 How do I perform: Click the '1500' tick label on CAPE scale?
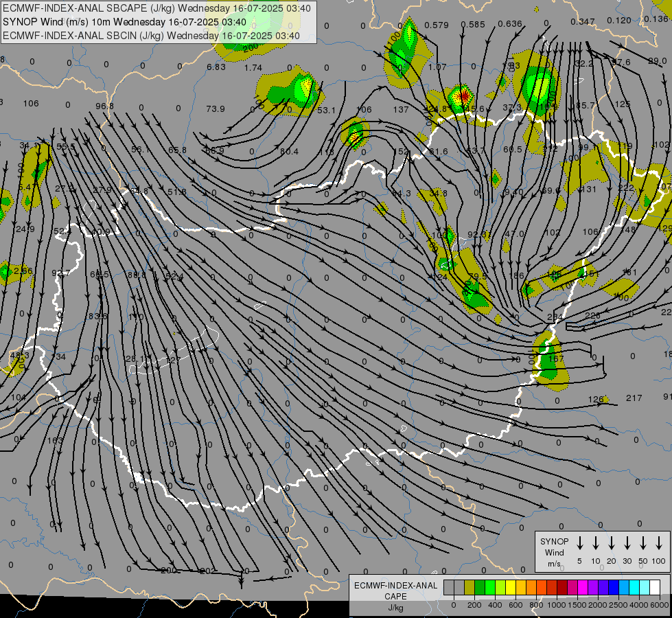(x=577, y=605)
